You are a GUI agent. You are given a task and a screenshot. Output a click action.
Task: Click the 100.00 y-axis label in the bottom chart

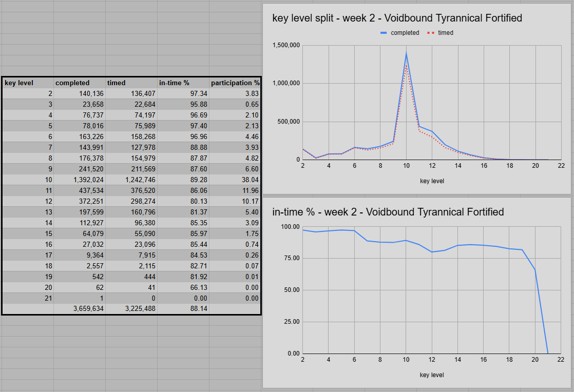[x=290, y=226]
